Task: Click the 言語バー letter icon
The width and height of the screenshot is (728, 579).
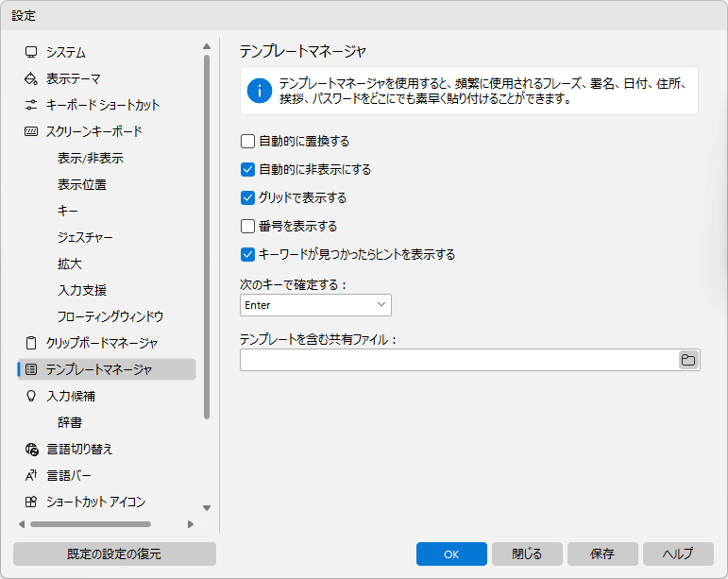Action: (31, 475)
